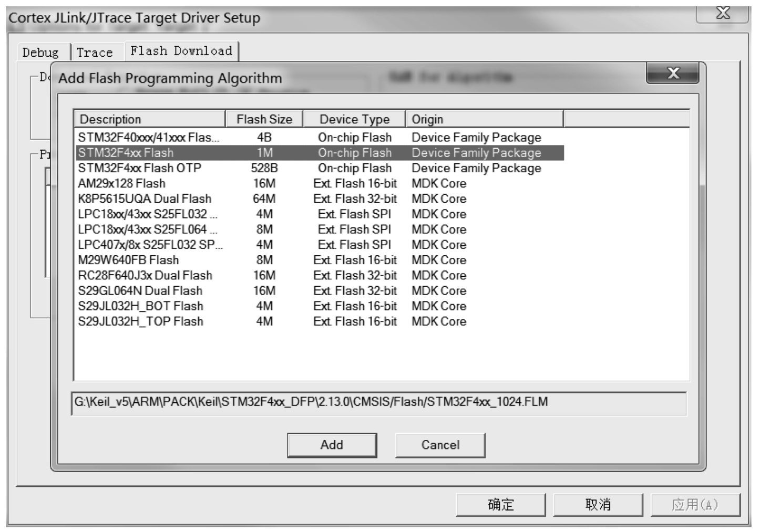This screenshot has width=760, height=532.
Task: Select S29JL032H_TOP Flash algorithm
Action: coord(140,321)
